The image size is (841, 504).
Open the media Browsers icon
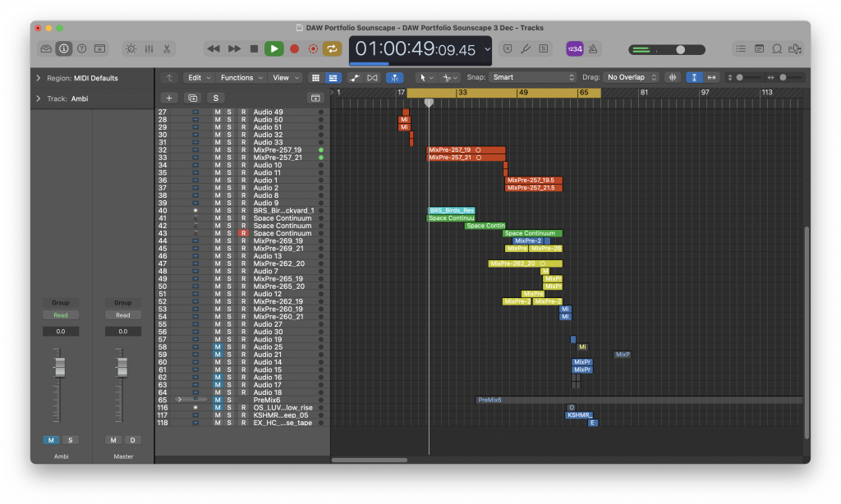794,48
